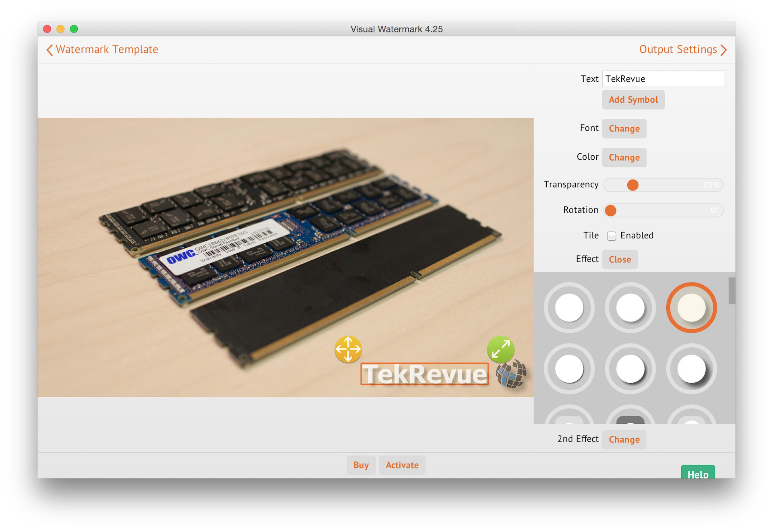Click the red window close button
The width and height of the screenshot is (773, 532).
pos(47,29)
